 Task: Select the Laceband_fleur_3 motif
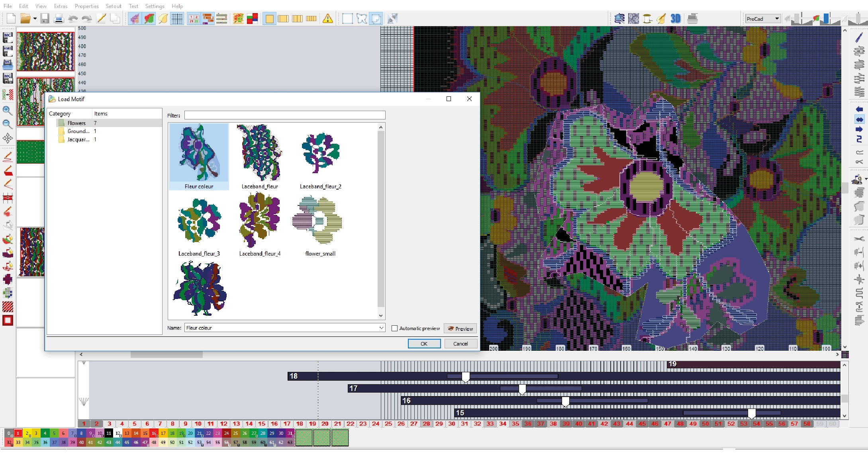199,224
